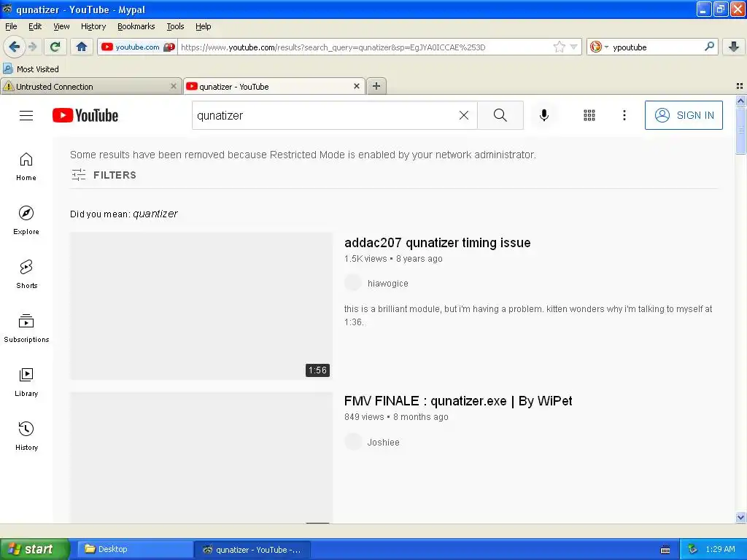This screenshot has height=560, width=747.
Task: Expand the URL bar history dropdown arrow
Action: click(573, 47)
